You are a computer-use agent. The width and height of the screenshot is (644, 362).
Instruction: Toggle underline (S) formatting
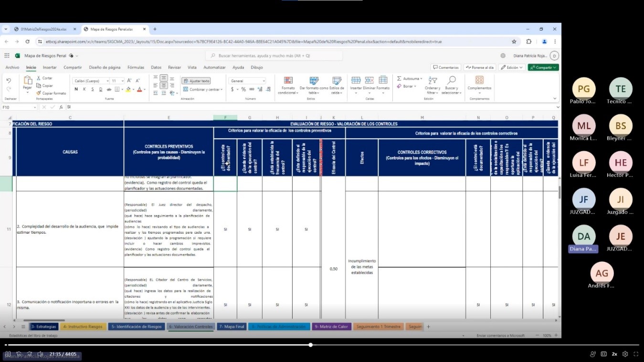(92, 89)
